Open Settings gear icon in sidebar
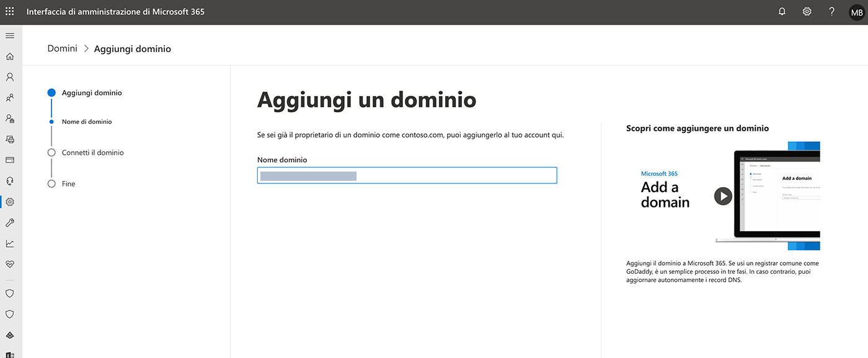 (9, 201)
